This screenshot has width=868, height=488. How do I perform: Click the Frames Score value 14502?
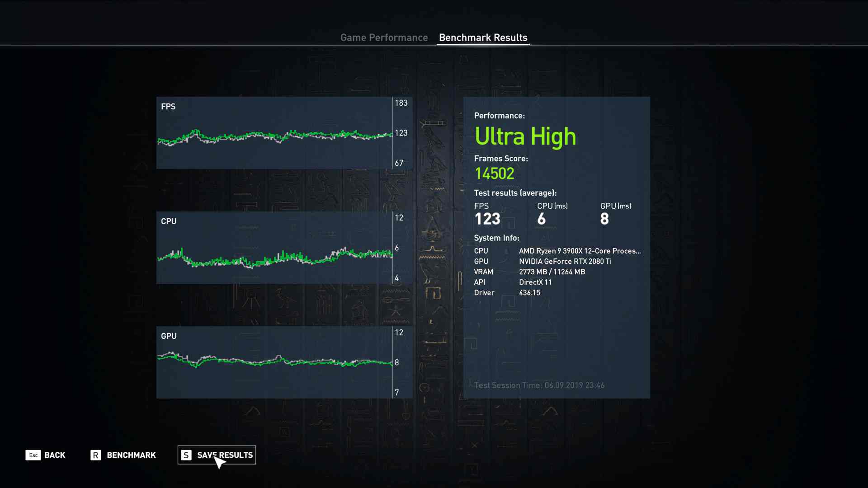point(494,174)
